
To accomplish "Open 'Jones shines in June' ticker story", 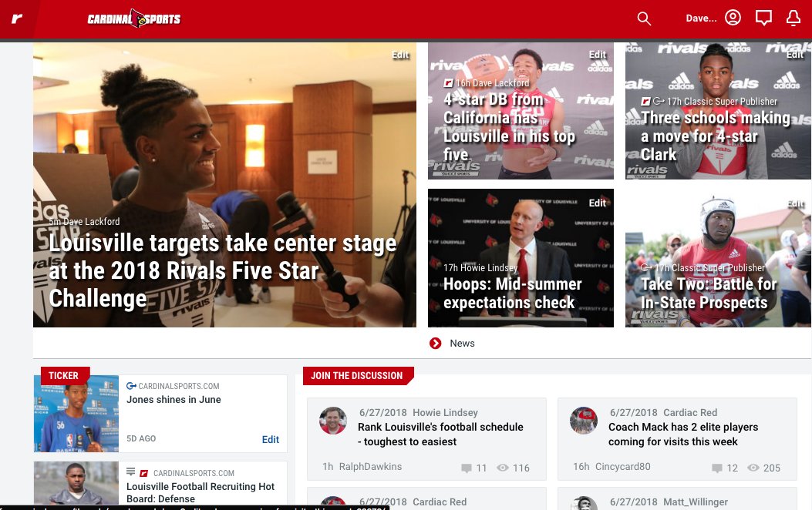I will coord(174,399).
